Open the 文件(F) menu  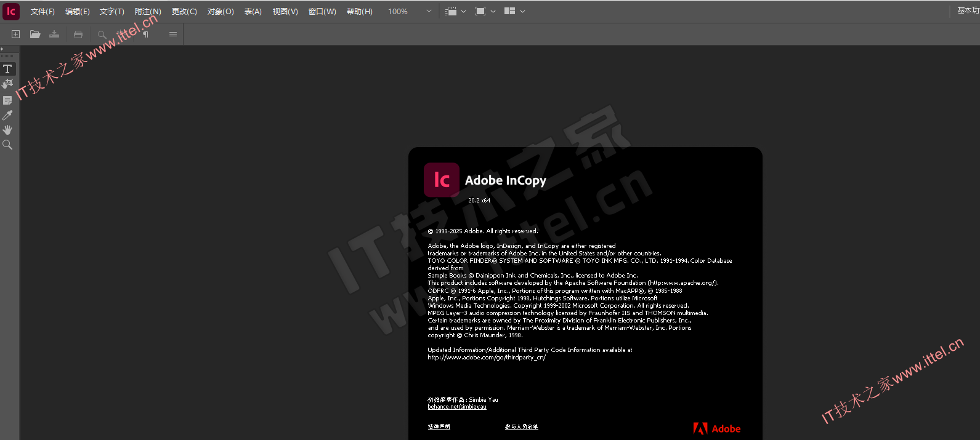[x=43, y=12]
